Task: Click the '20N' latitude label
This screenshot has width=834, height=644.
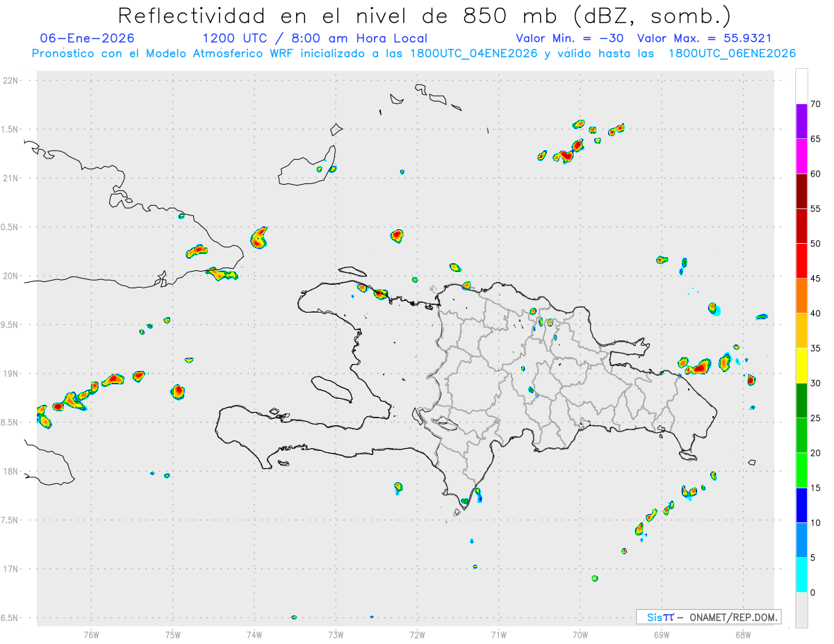Action: click(12, 276)
